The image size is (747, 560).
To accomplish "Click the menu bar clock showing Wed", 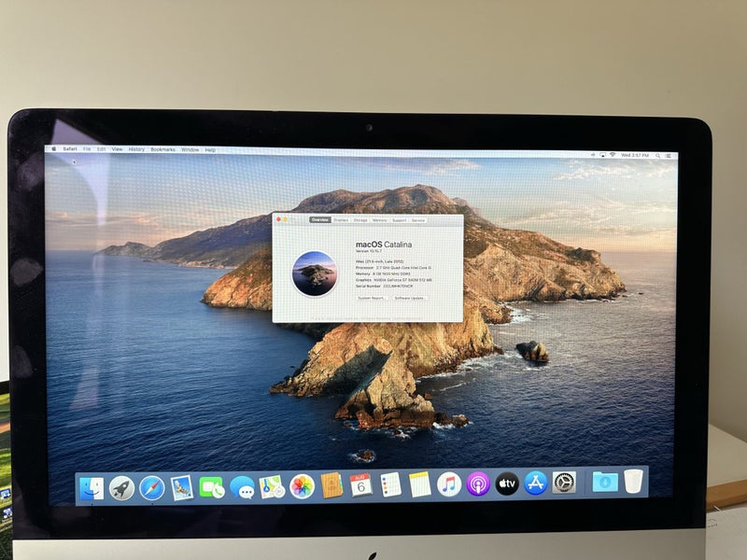I will (635, 155).
